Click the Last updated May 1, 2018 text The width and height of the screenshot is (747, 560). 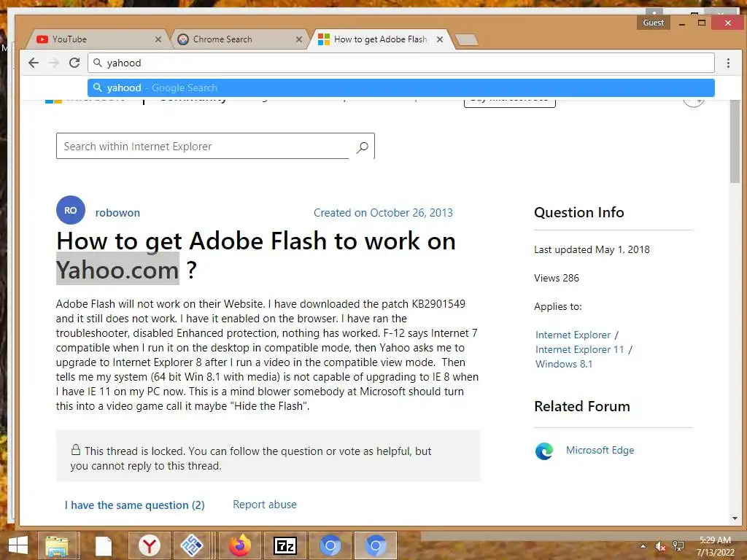tap(592, 249)
